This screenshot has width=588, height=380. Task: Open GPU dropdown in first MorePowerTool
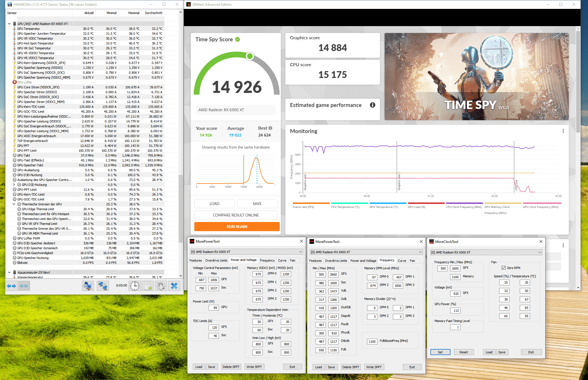[x=246, y=252]
